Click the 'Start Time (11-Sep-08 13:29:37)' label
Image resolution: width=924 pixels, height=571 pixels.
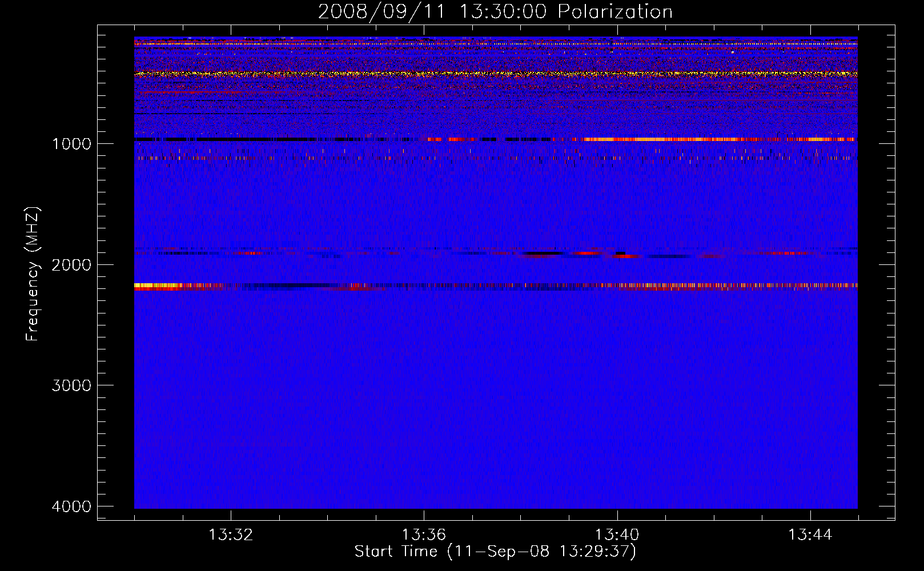pyautogui.click(x=495, y=552)
